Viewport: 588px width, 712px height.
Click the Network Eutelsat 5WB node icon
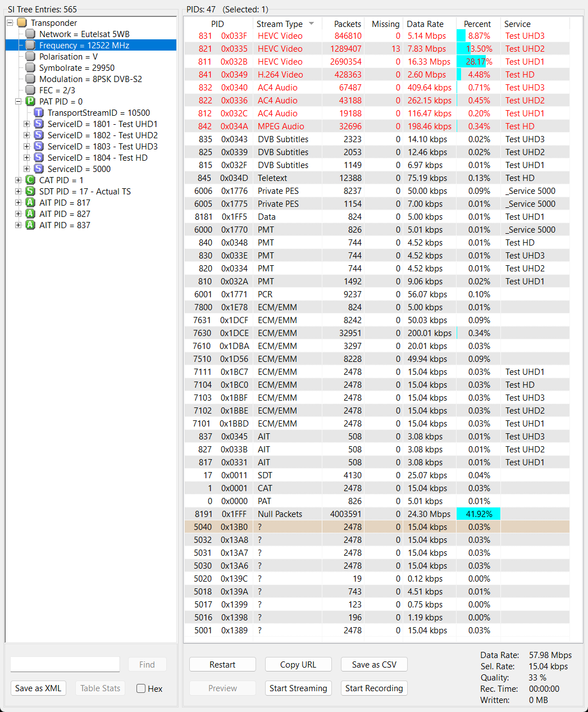point(30,34)
